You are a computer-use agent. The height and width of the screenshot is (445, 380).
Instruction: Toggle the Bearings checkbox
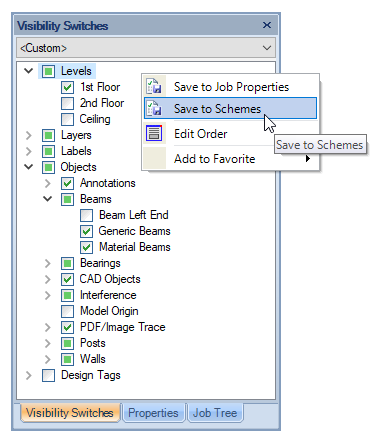67,263
